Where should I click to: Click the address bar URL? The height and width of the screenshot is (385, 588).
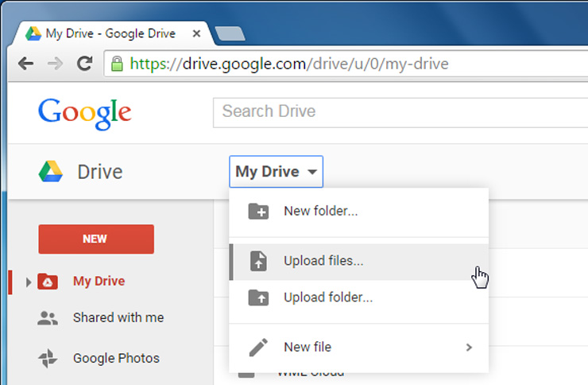[x=289, y=64]
